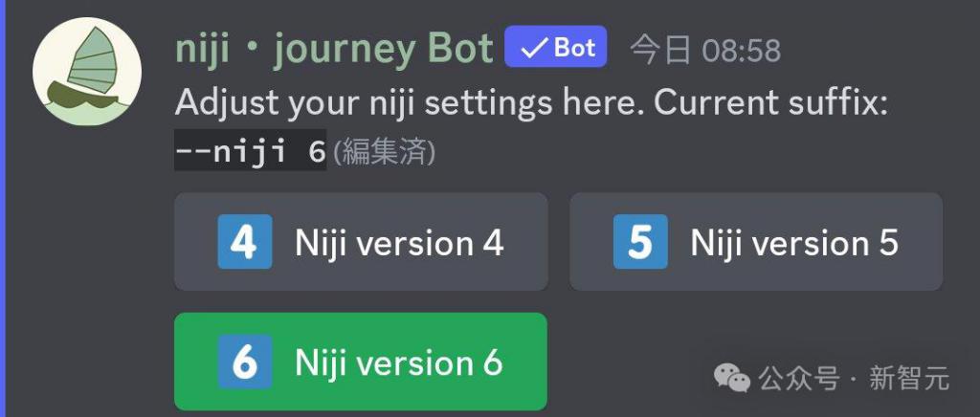Click the WeChat logo in the watermark
This screenshot has width=980, height=417.
(x=732, y=379)
